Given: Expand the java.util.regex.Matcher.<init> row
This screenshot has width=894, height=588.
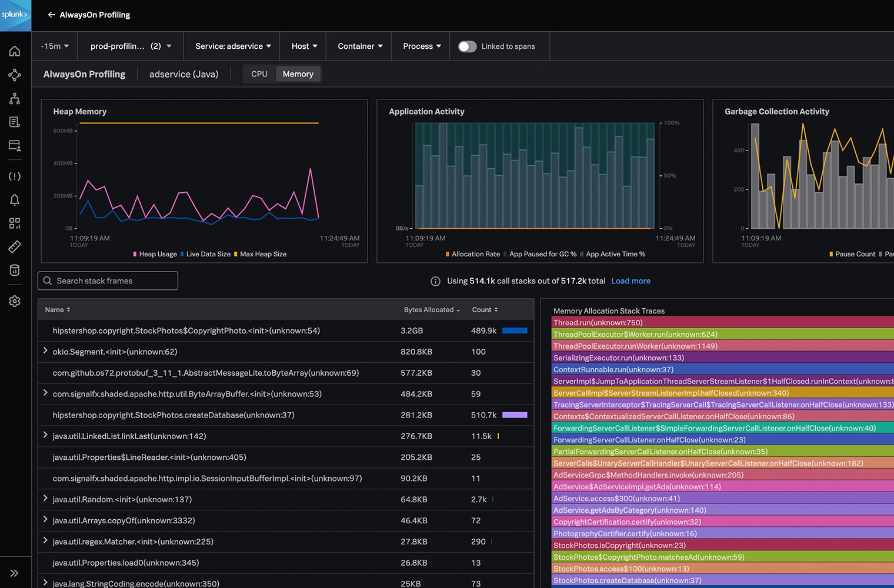Looking at the screenshot, I should pyautogui.click(x=45, y=541).
